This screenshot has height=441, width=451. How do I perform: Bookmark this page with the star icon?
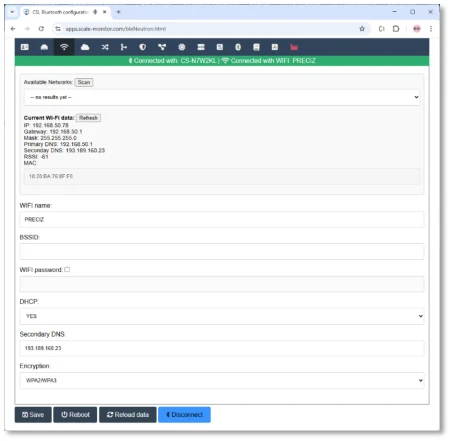[362, 29]
